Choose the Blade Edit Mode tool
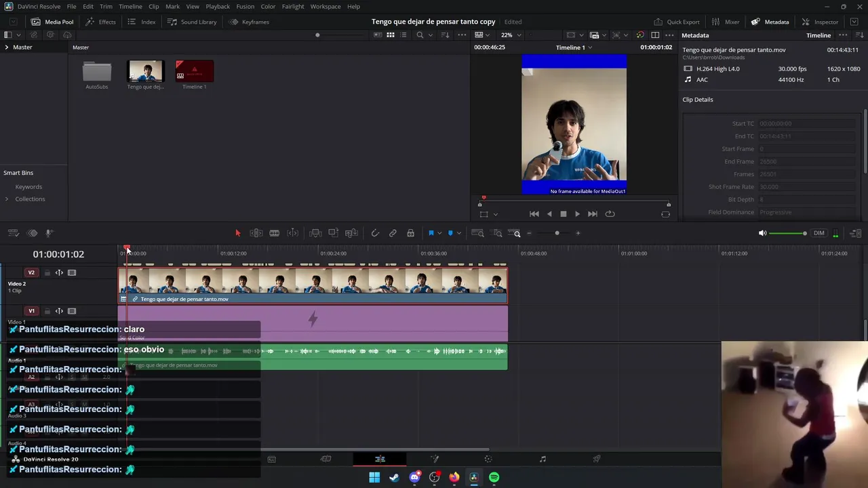This screenshot has width=868, height=488. click(x=274, y=233)
